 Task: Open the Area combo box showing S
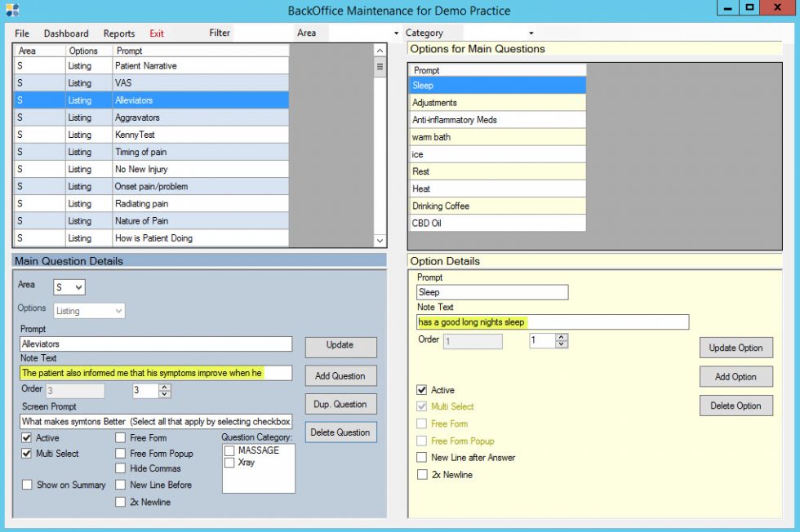pyautogui.click(x=68, y=286)
